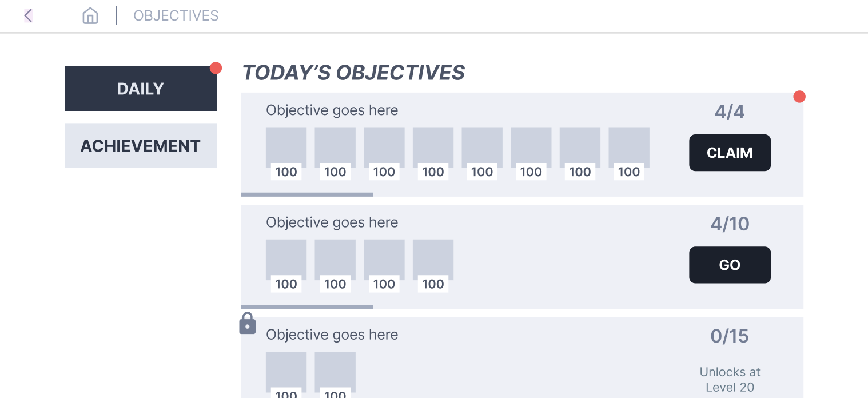Click the 4/10 progress counter
The height and width of the screenshot is (398, 868).
[x=730, y=224]
